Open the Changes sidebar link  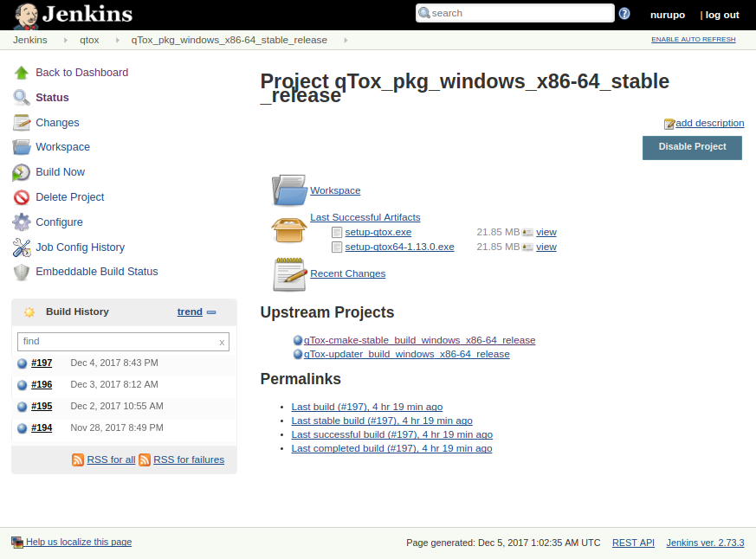coord(57,123)
